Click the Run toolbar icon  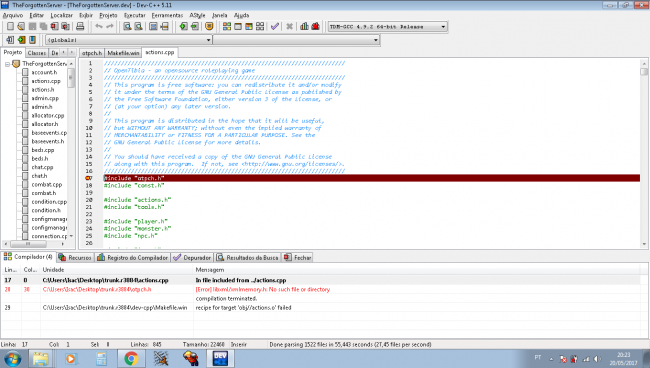(x=238, y=26)
